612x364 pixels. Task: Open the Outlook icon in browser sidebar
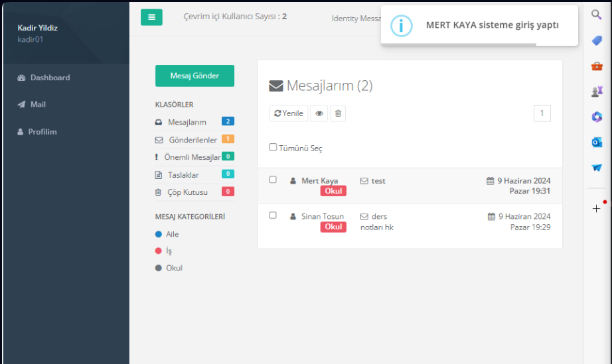pyautogui.click(x=596, y=142)
